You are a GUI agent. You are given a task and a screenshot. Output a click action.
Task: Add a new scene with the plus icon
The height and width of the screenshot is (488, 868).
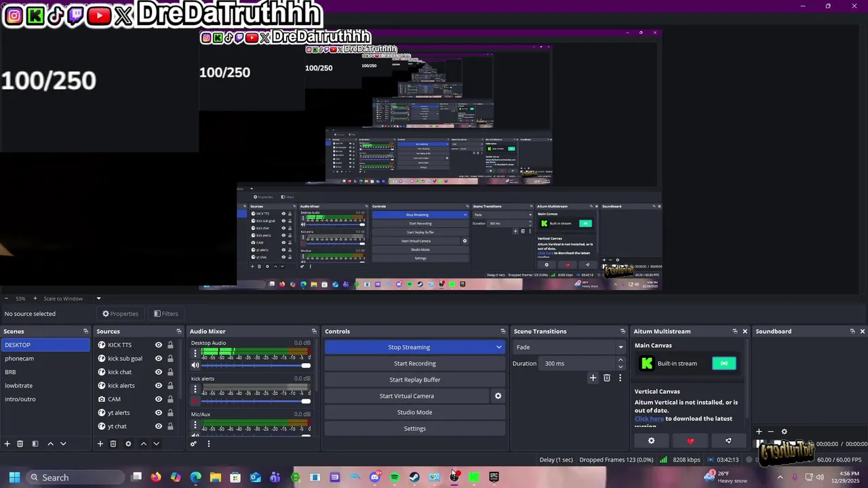(7, 444)
